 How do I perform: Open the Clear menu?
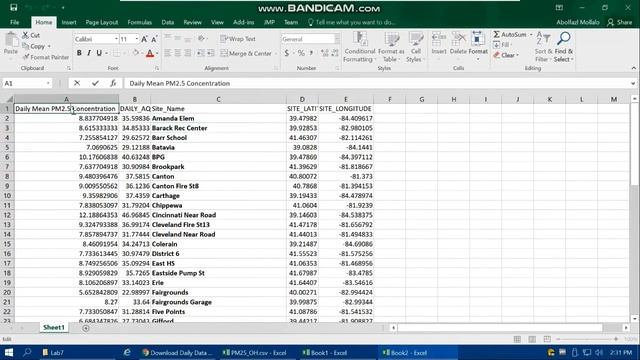(506, 55)
